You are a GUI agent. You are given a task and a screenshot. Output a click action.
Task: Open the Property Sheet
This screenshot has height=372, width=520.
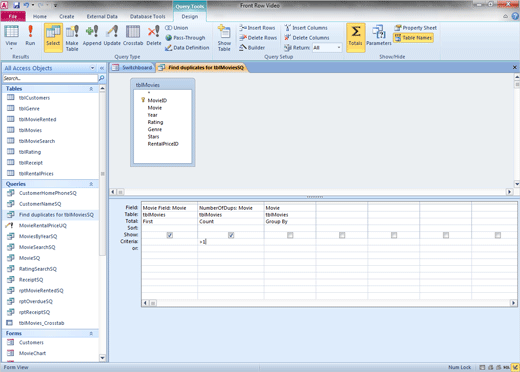(x=415, y=28)
